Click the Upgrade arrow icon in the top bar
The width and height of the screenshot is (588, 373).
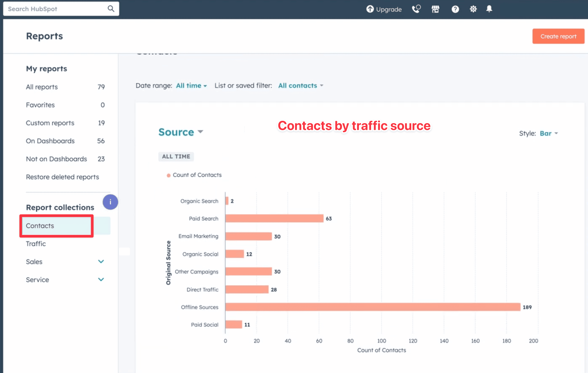tap(370, 9)
